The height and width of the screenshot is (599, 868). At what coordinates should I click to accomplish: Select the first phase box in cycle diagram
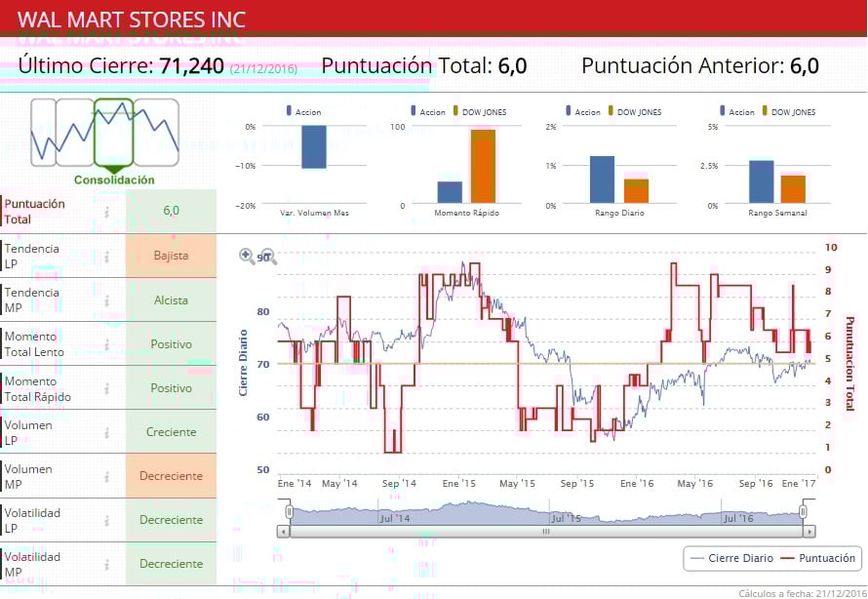[x=43, y=133]
